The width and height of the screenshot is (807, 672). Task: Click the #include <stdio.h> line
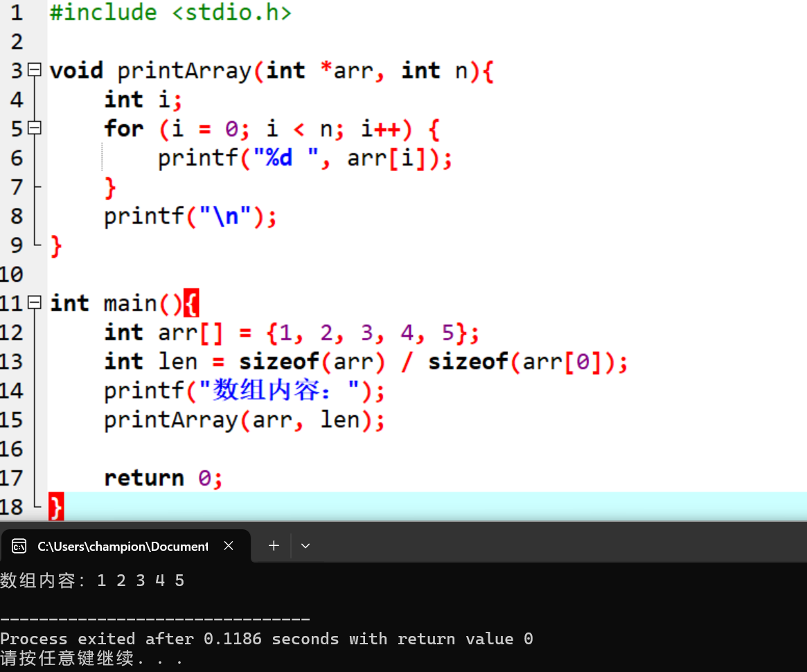point(170,13)
